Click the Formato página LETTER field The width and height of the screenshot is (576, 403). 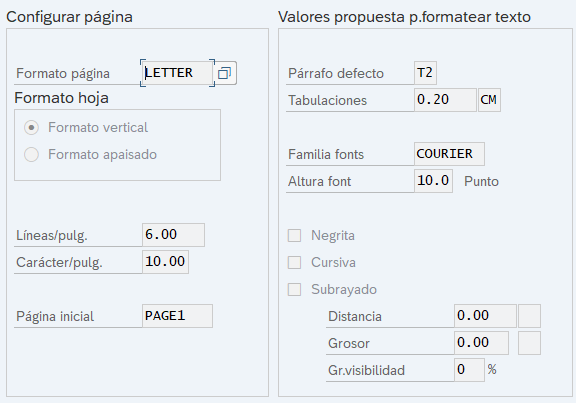[177, 73]
